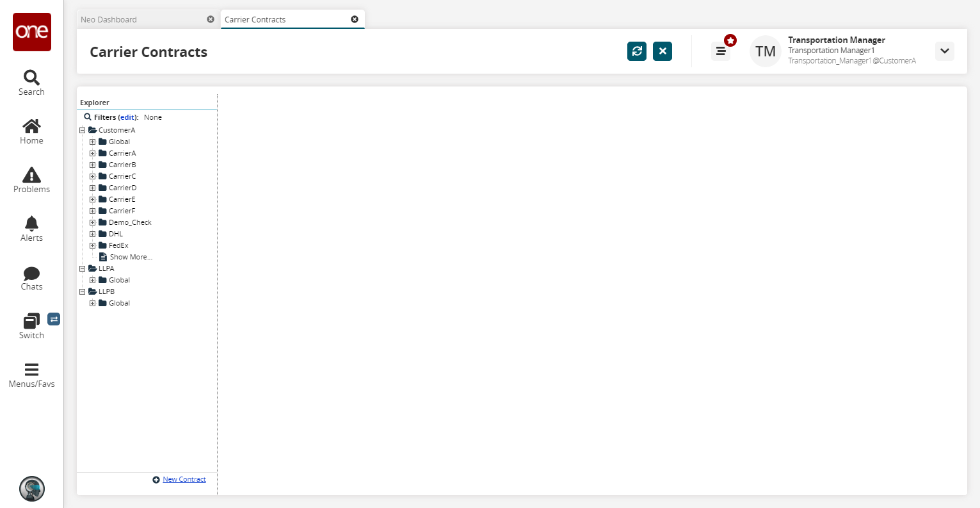Screen dimensions: 980x508
Task: Select the CarrierF tree item
Action: click(122, 211)
